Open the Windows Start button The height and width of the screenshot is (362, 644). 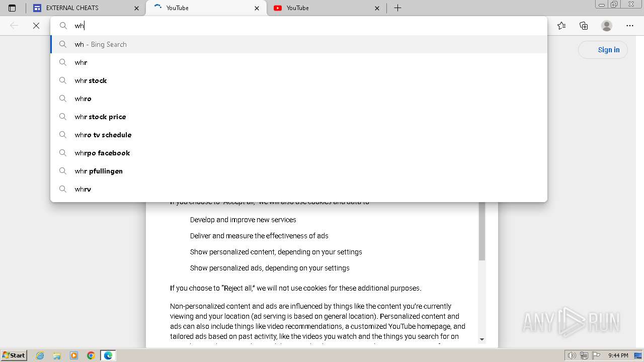tap(14, 355)
